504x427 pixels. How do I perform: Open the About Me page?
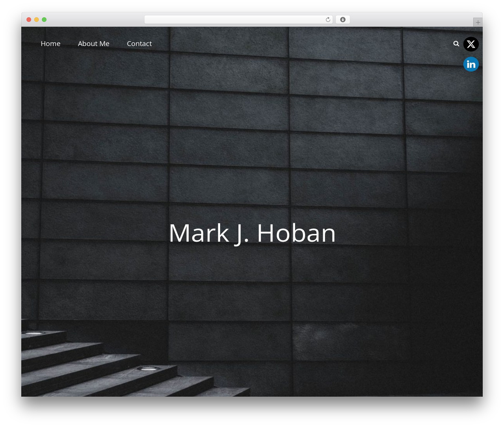94,44
